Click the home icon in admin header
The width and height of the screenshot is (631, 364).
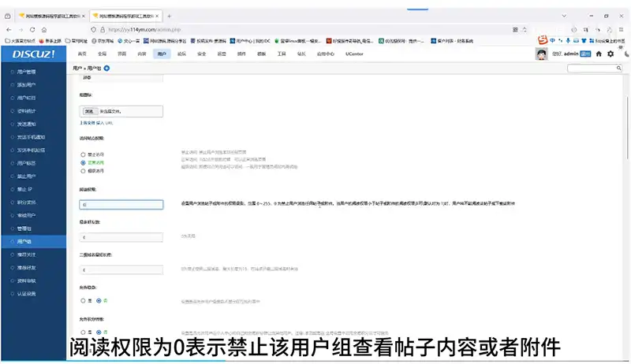[599, 54]
